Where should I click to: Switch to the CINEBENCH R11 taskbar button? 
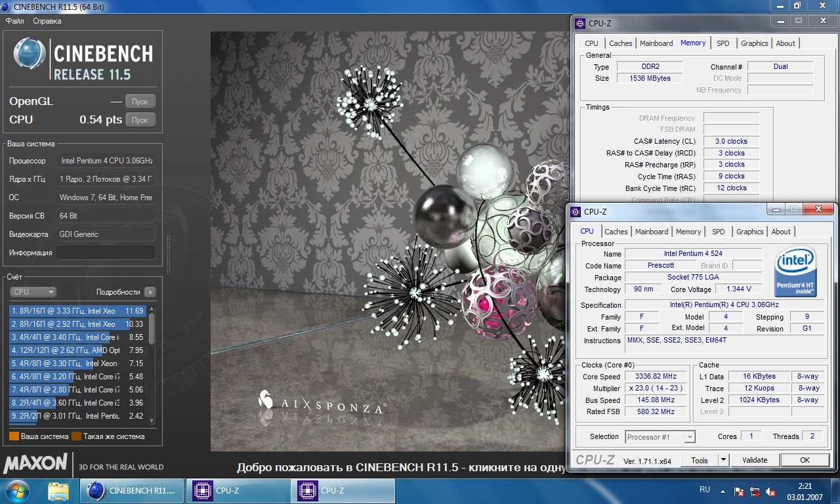tap(132, 491)
